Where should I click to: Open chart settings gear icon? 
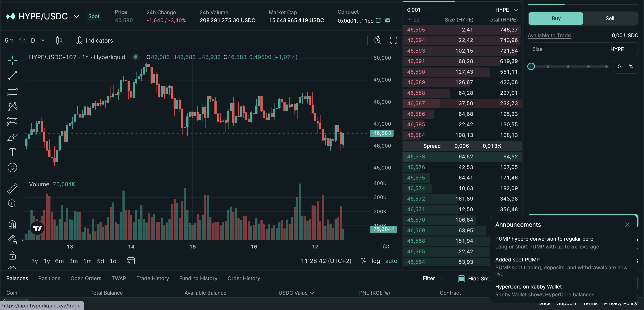pos(386,247)
